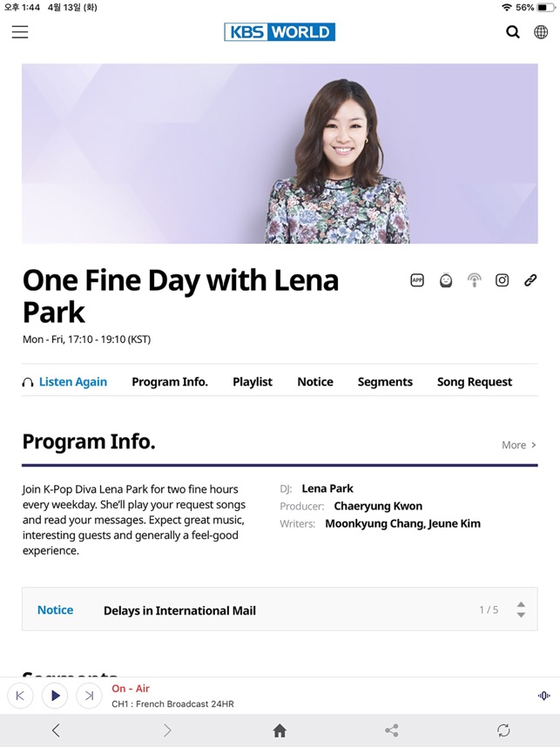Screen dimensions: 560x747
Task: Open Delays in International Mail notice
Action: [179, 610]
